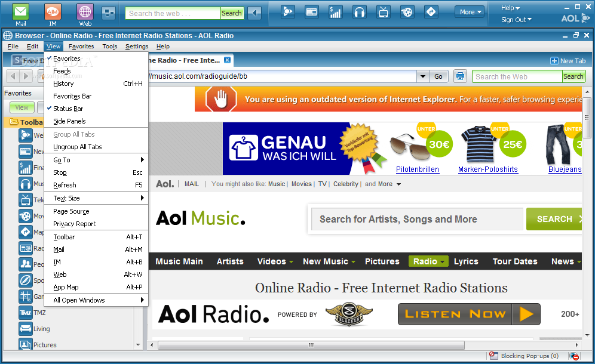595x364 pixels.
Task: Open the Tools menu
Action: pyautogui.click(x=109, y=46)
